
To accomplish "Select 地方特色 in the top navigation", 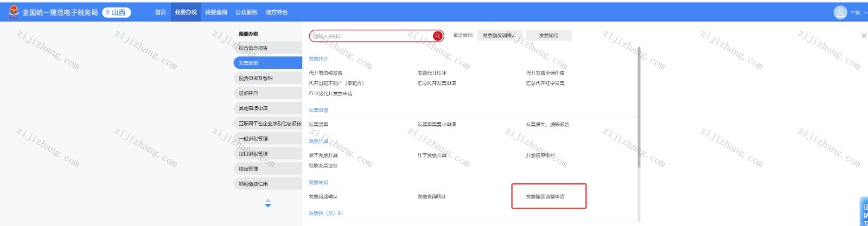I will click(277, 12).
